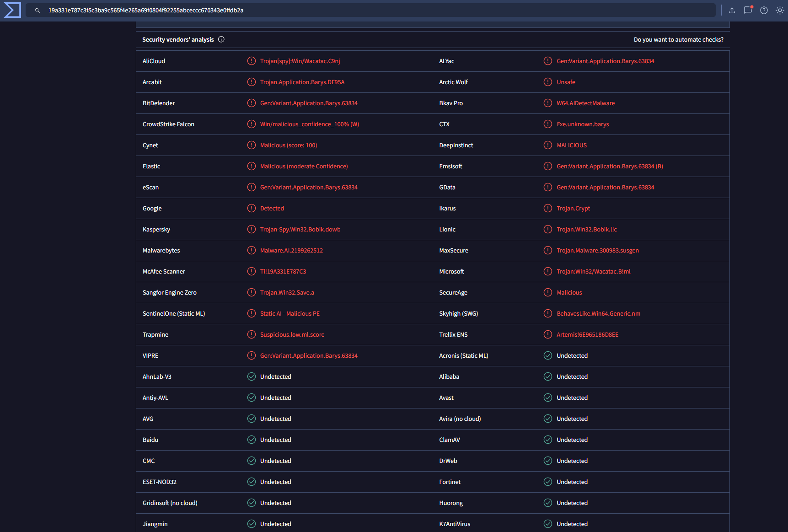This screenshot has width=788, height=532.
Task: Click the alert icon for BitDefender
Action: pos(252,103)
